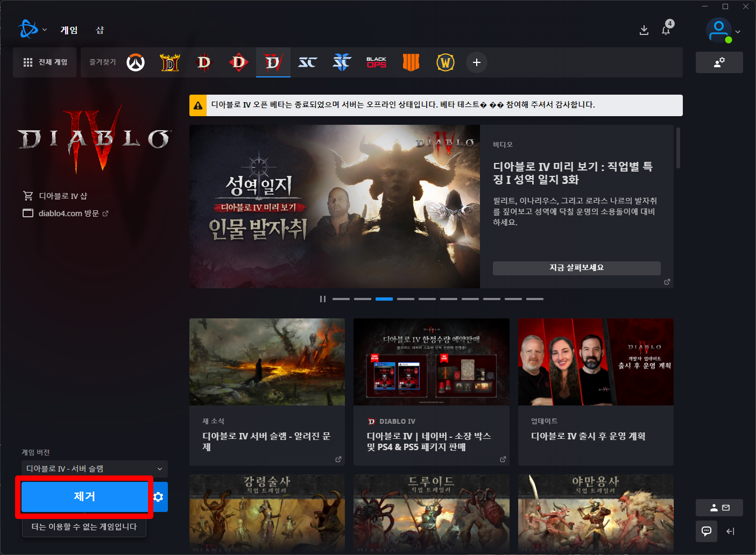Open game settings gear next to 제거
Viewport: 756px width, 555px height.
[x=159, y=497]
